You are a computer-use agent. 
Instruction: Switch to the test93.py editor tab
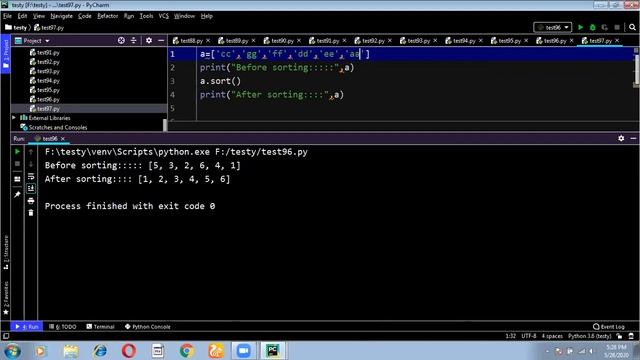point(418,40)
